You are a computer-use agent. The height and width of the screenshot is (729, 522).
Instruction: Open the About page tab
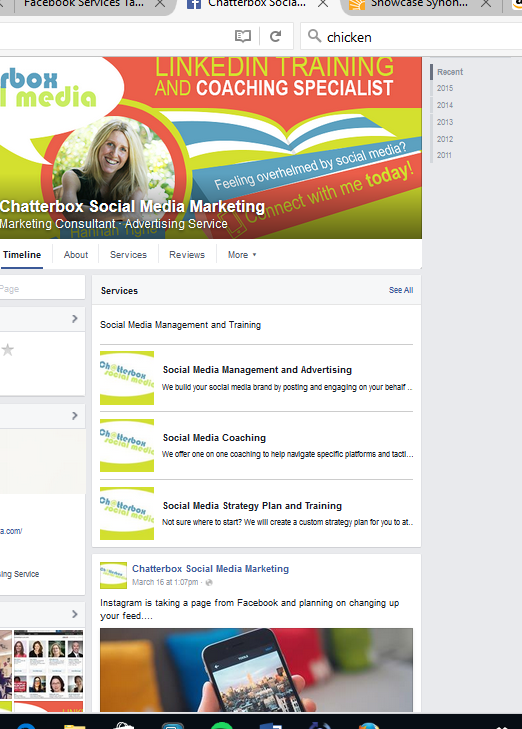[76, 255]
